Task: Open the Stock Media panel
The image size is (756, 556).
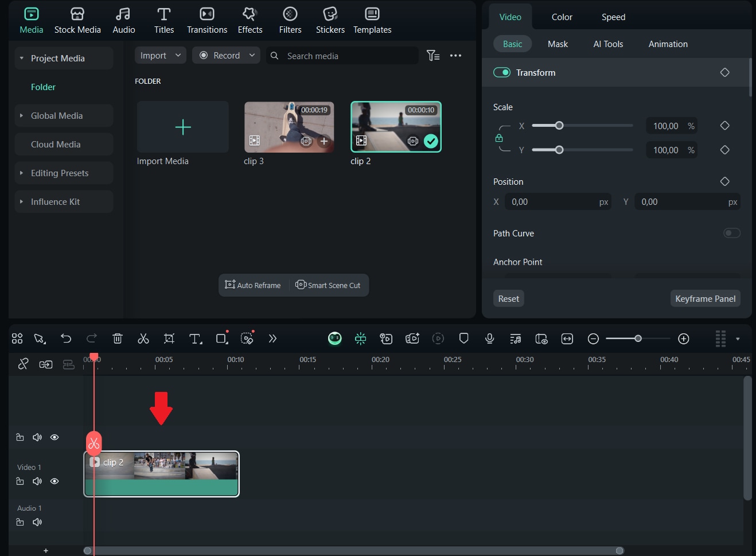Action: coord(77,20)
